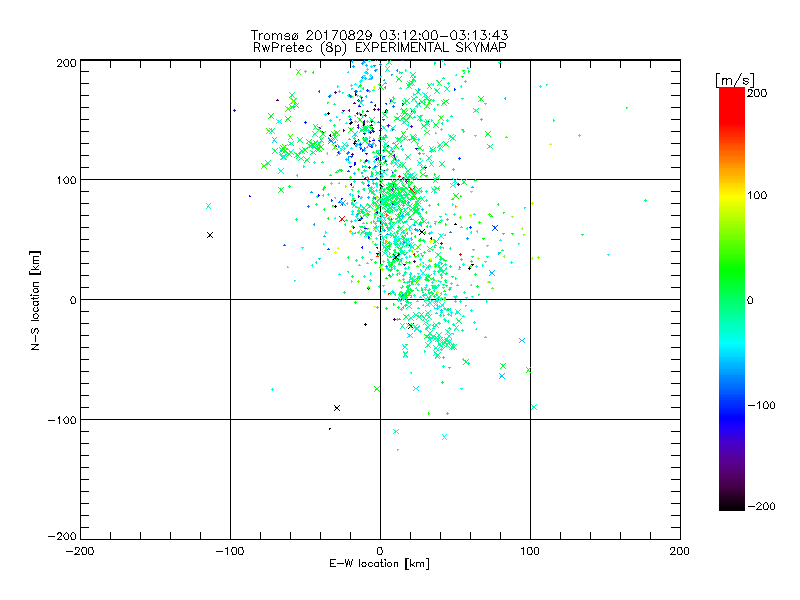Click the black X marker just above the -100 N-S gridline
Screen dimensions: 800x600
click(x=337, y=408)
